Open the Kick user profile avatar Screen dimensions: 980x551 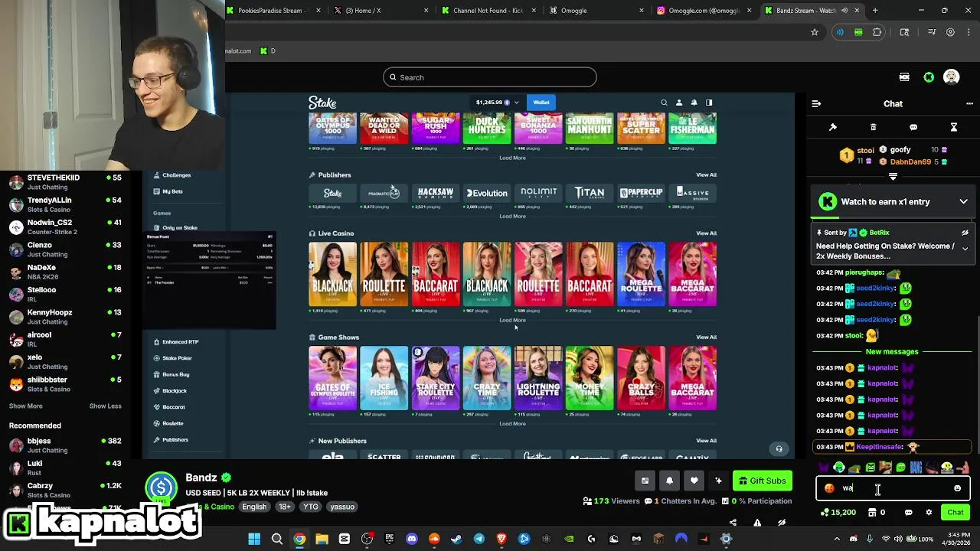(x=952, y=77)
